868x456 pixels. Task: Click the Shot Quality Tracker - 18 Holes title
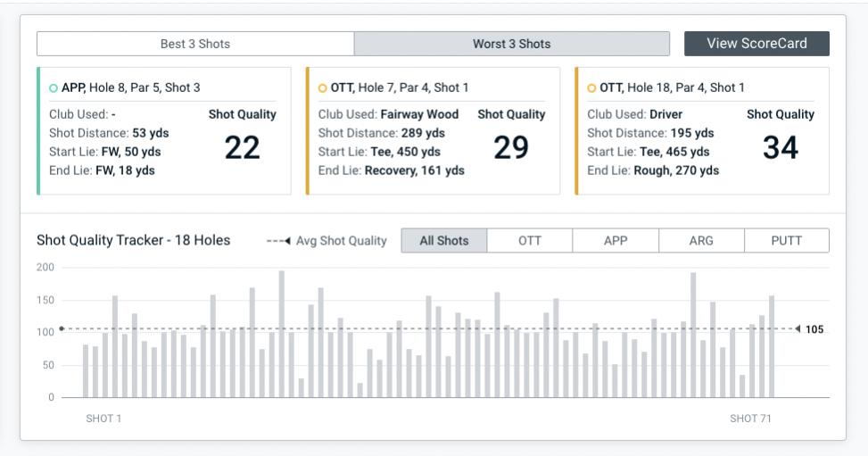pyautogui.click(x=133, y=241)
